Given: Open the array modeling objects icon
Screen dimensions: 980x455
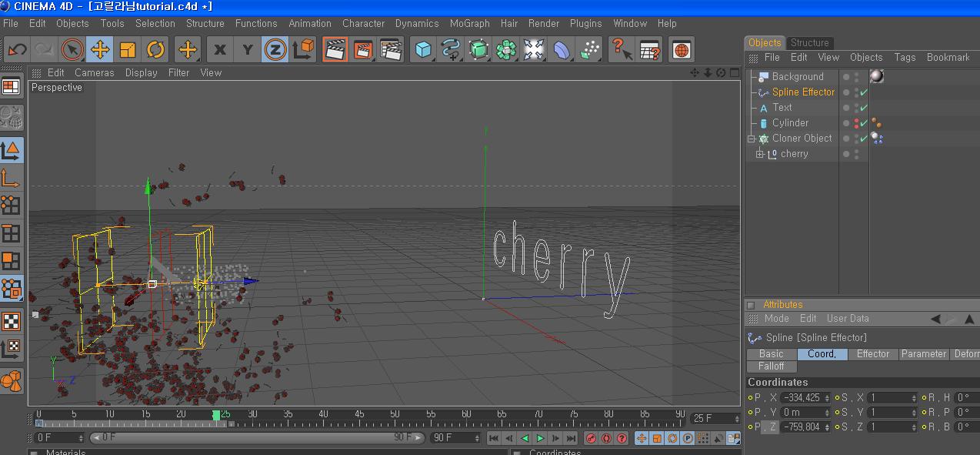Looking at the screenshot, I should (506, 50).
